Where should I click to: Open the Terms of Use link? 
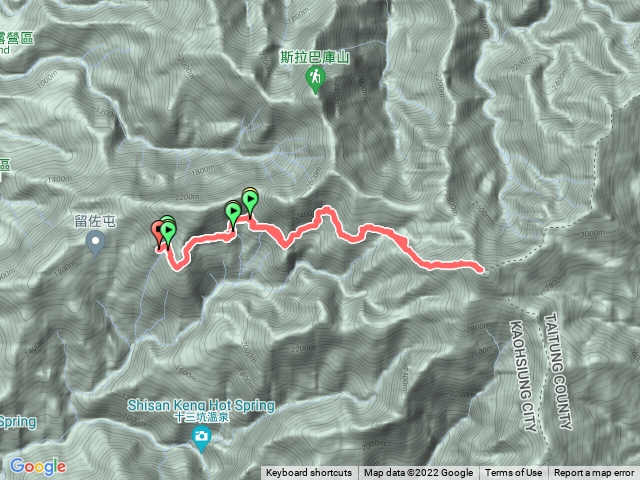pos(513,473)
